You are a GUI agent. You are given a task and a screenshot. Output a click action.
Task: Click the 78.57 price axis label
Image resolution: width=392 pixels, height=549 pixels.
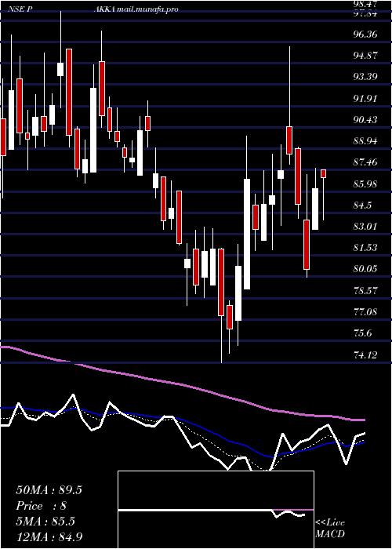pyautogui.click(x=365, y=290)
